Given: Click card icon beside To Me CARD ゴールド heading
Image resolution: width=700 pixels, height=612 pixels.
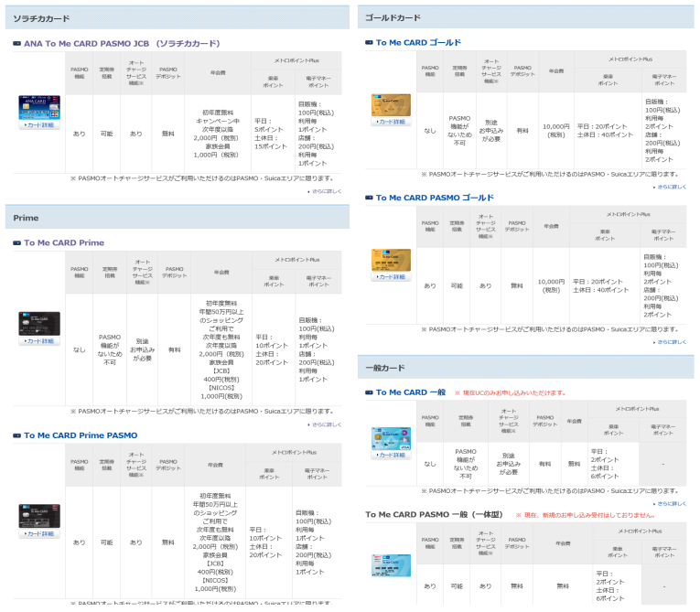Looking at the screenshot, I should click(x=369, y=42).
